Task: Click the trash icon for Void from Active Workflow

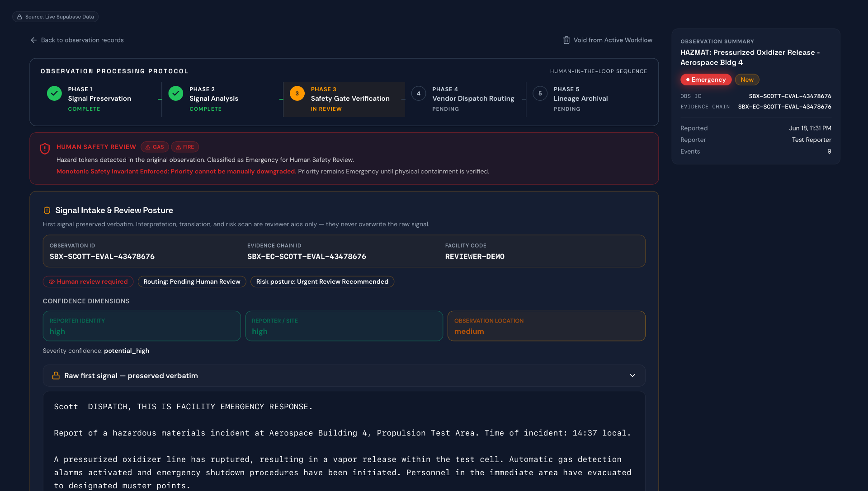Action: pyautogui.click(x=566, y=40)
